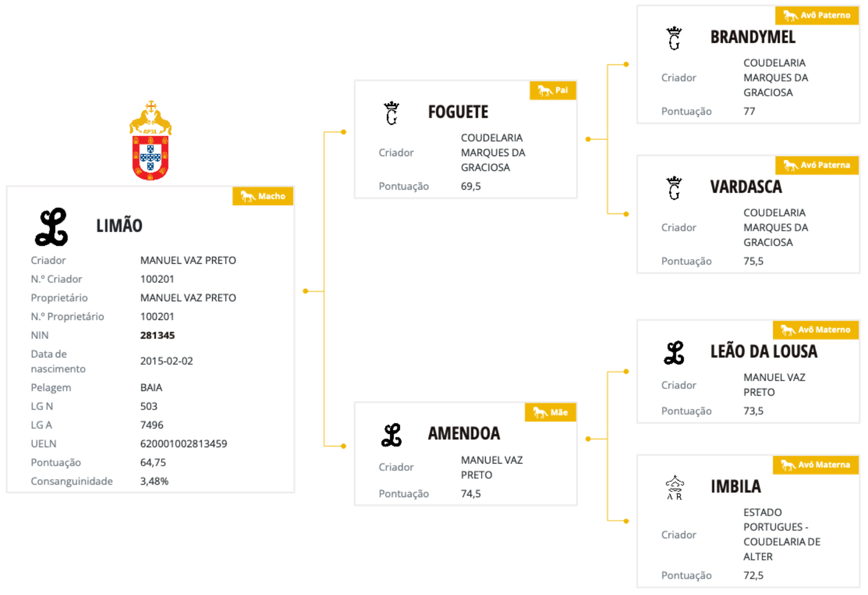This screenshot has width=868, height=595.
Task: Open the VARDASCA horse name
Action: coord(746,187)
